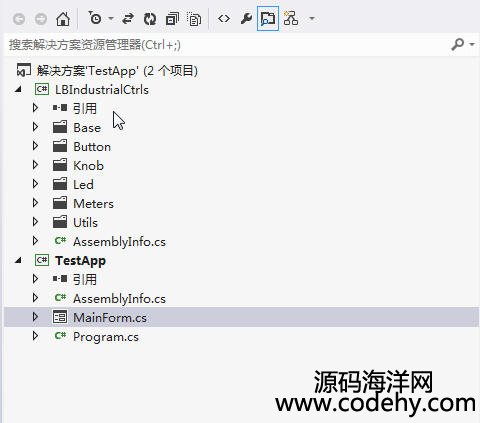Expand the Knob folder
Screen dimensions: 480x423
(35, 165)
